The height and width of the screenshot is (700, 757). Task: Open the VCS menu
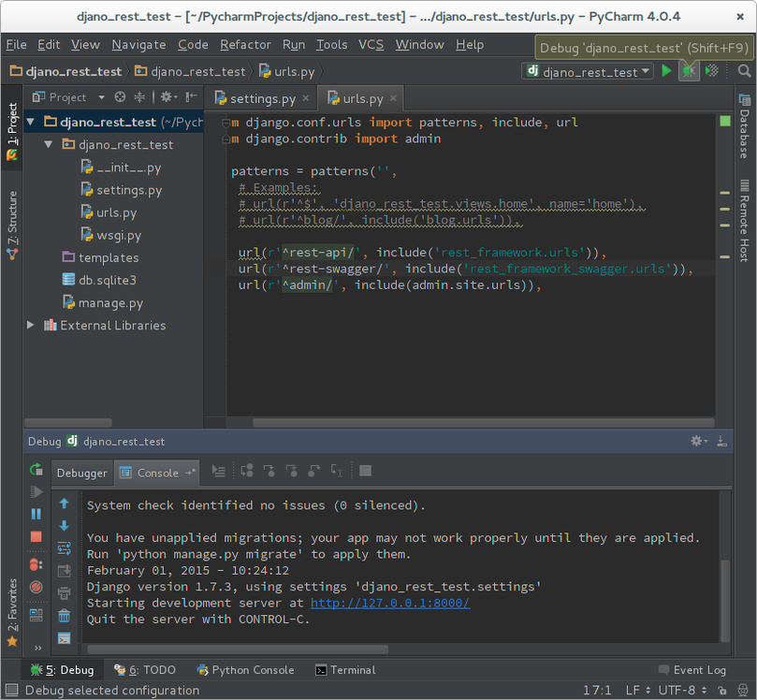pyautogui.click(x=371, y=44)
